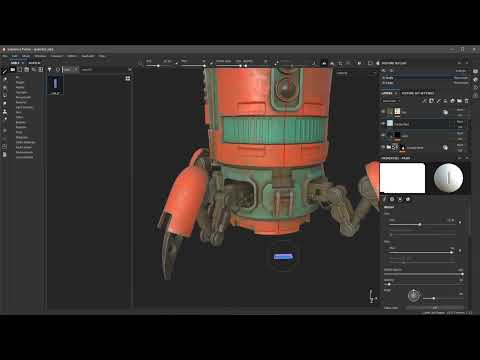The width and height of the screenshot is (480, 360).
Task: Click the white fill preview thumbnail
Action: 402,178
